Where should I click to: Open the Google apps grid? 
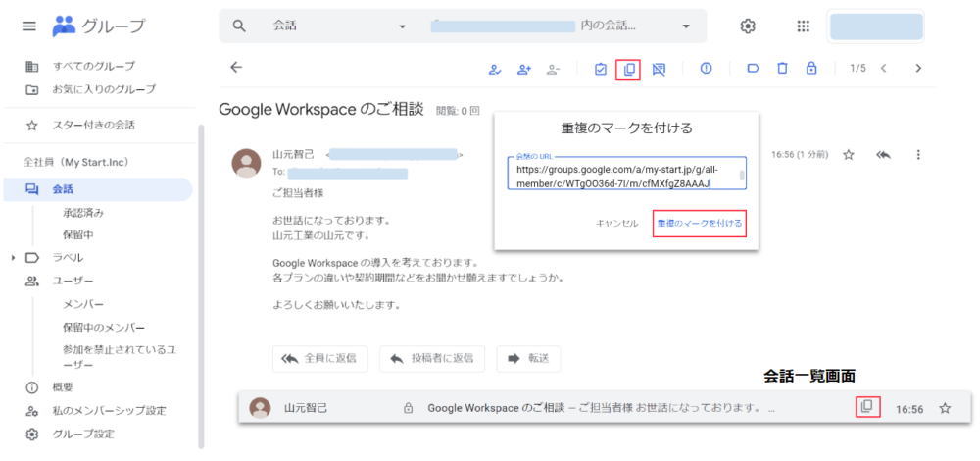pos(804,26)
